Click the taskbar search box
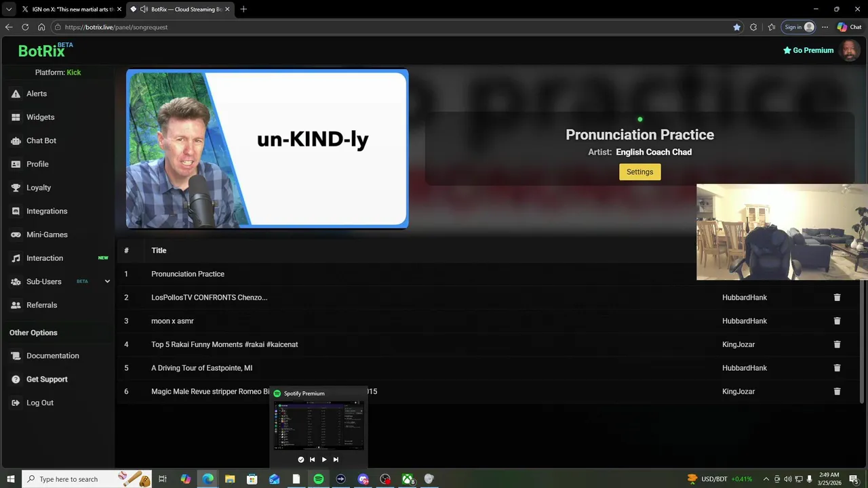Viewport: 868px width, 488px height. pos(88,479)
